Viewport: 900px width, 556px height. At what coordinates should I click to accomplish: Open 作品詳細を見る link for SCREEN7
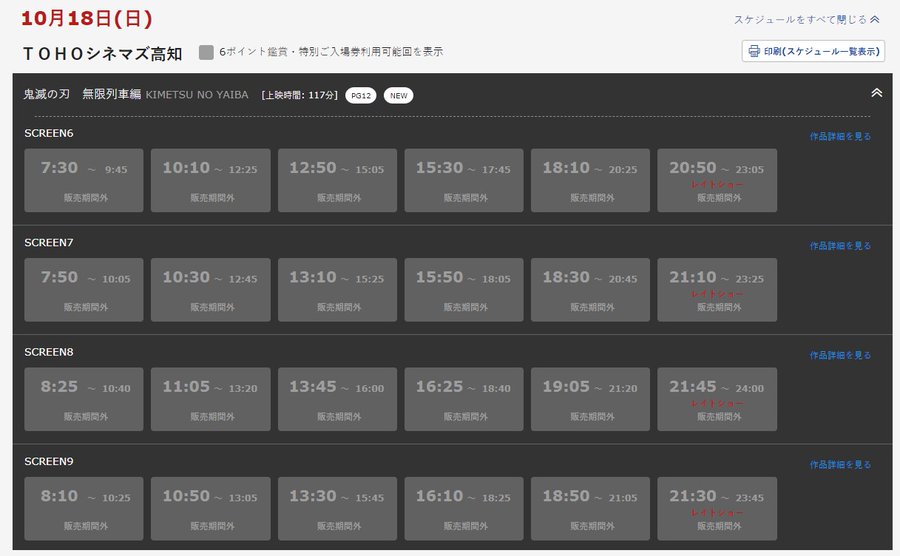[840, 246]
